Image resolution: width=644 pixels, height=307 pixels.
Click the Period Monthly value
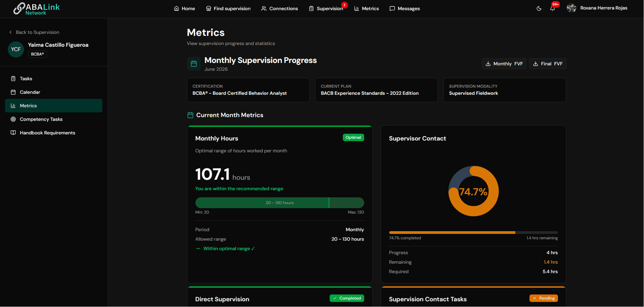click(355, 230)
